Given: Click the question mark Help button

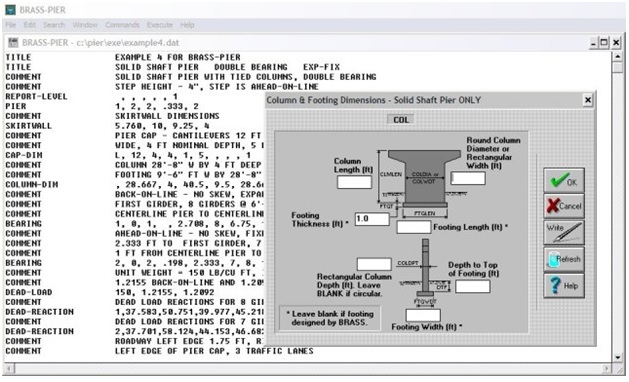Looking at the screenshot, I should pos(564,285).
